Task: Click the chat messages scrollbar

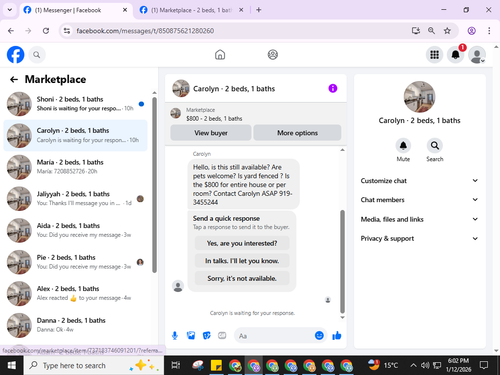Action: pyautogui.click(x=342, y=262)
